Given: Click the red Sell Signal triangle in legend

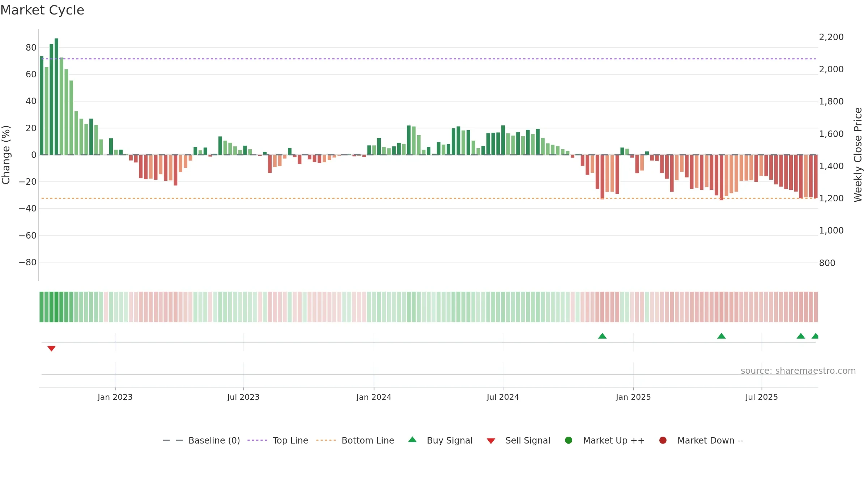Looking at the screenshot, I should click(x=491, y=441).
